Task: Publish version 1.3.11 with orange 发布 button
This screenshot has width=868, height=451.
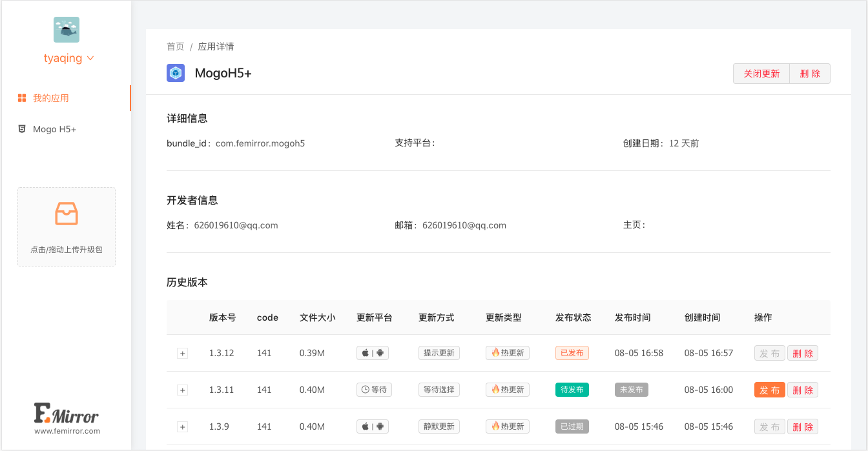Action: (x=770, y=390)
